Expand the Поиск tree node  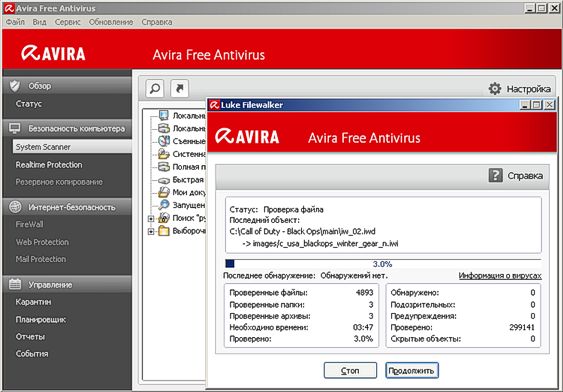pos(151,218)
